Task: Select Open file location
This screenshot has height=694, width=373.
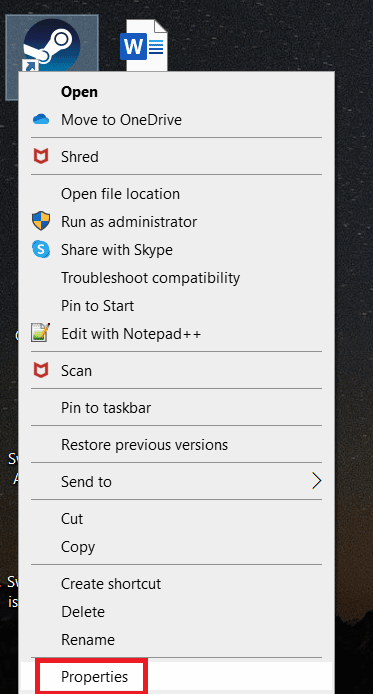Action: 120,194
